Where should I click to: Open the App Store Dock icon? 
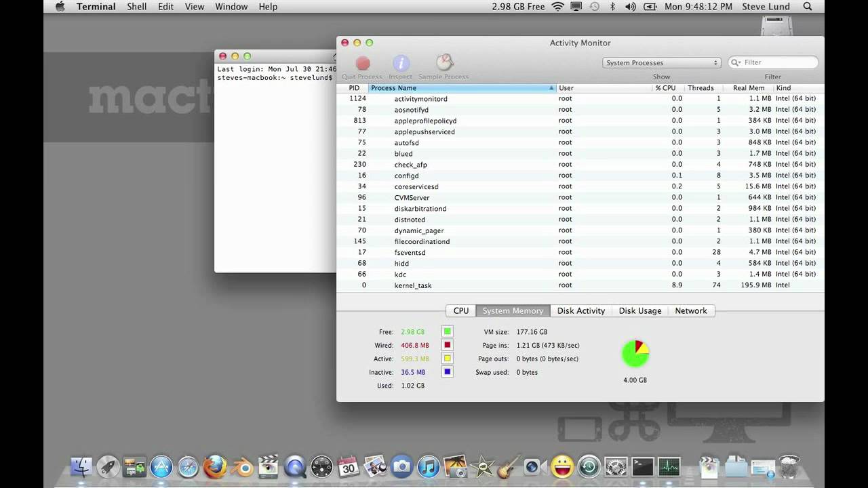tap(161, 466)
